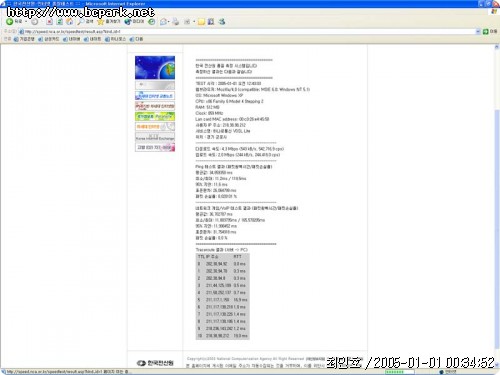Open the 삼성카드 links-bar shortcut
The height and width of the screenshot is (375, 500).
click(49, 39)
